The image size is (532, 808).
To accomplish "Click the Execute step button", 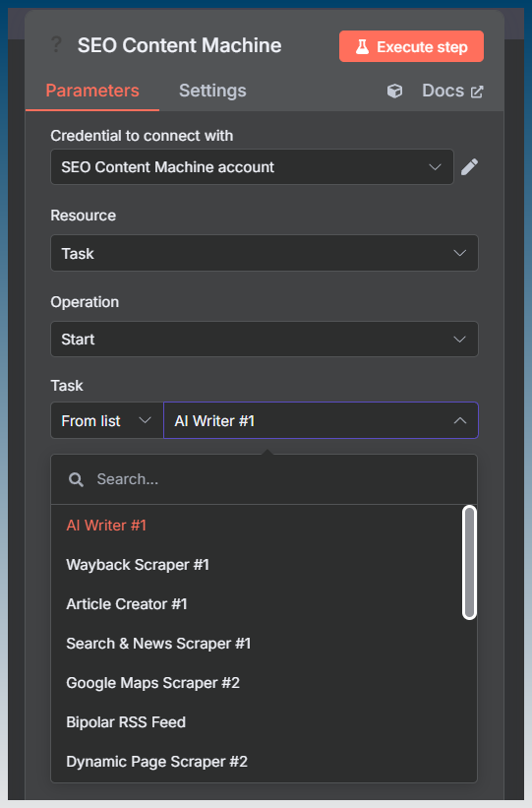I will [411, 46].
